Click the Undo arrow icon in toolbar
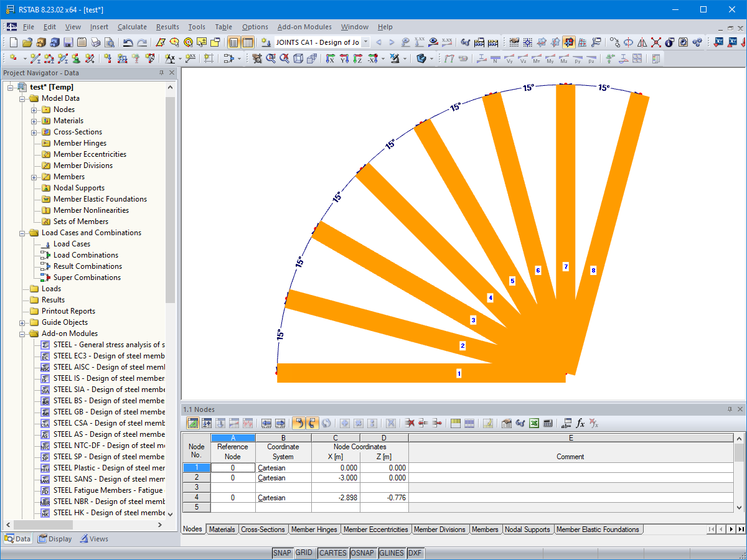The image size is (747, 560). [128, 43]
